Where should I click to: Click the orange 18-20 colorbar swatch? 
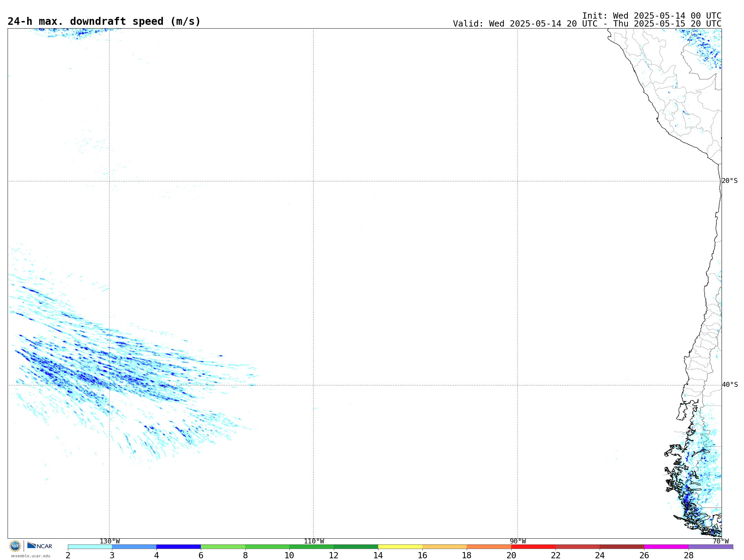point(489,547)
